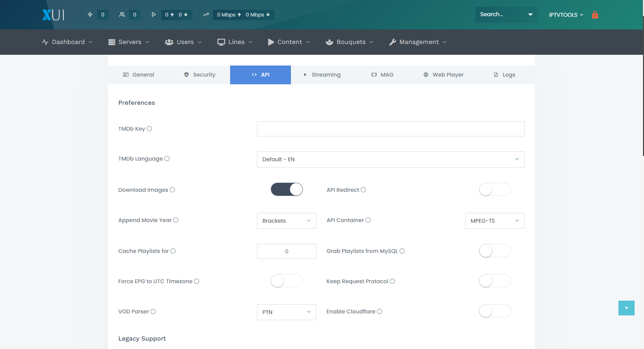Click the page vertical scrollbar

(x=643, y=86)
